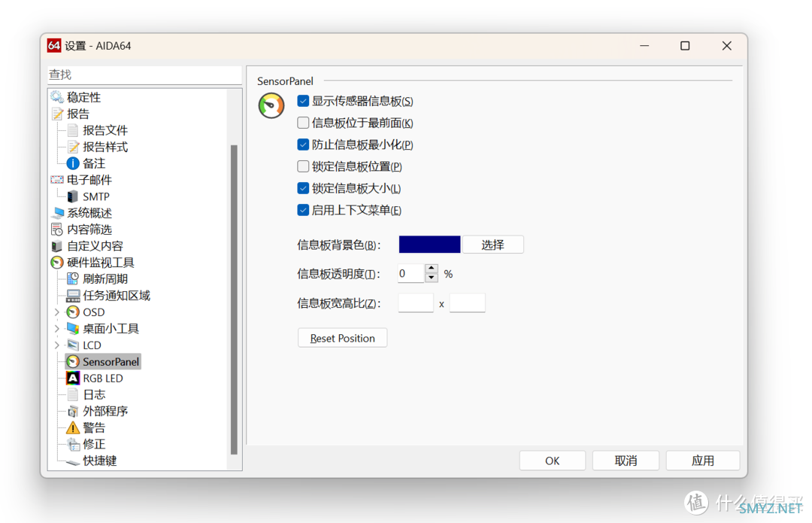
Task: Click the blue 备注 info icon
Action: coord(73,163)
